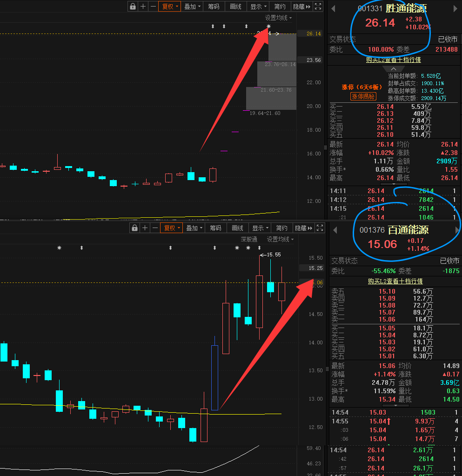Click 隐藏 to hide 百通能源 side panel

[x=303, y=228]
